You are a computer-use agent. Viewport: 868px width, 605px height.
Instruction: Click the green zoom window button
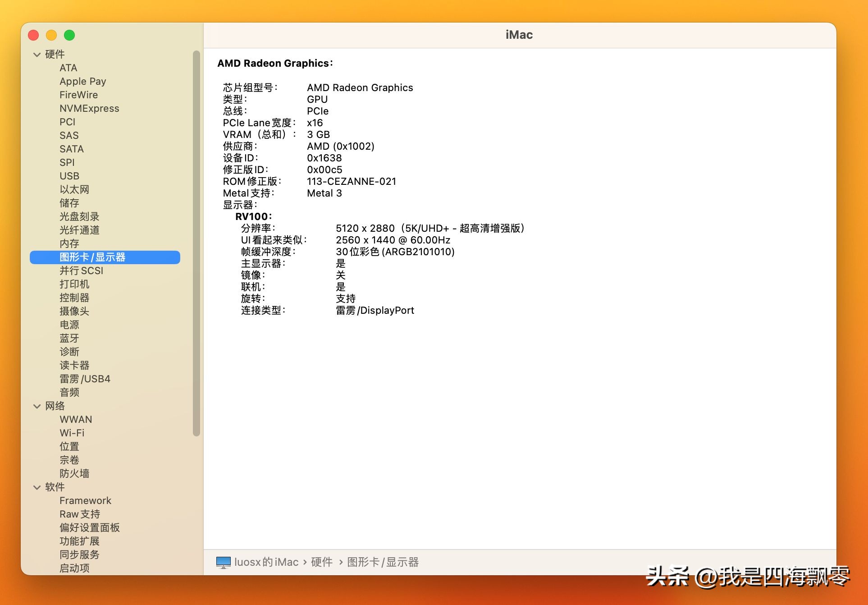[69, 35]
